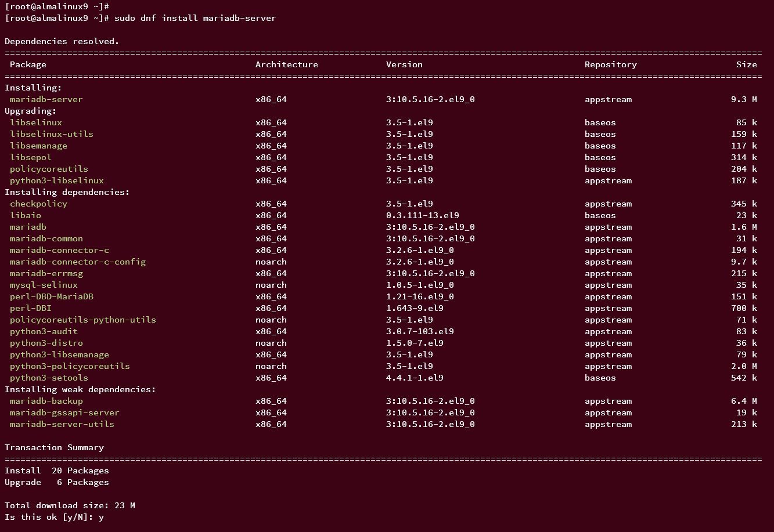Click 'Installing weak dependencies:' label
774x532 pixels.
coord(80,389)
